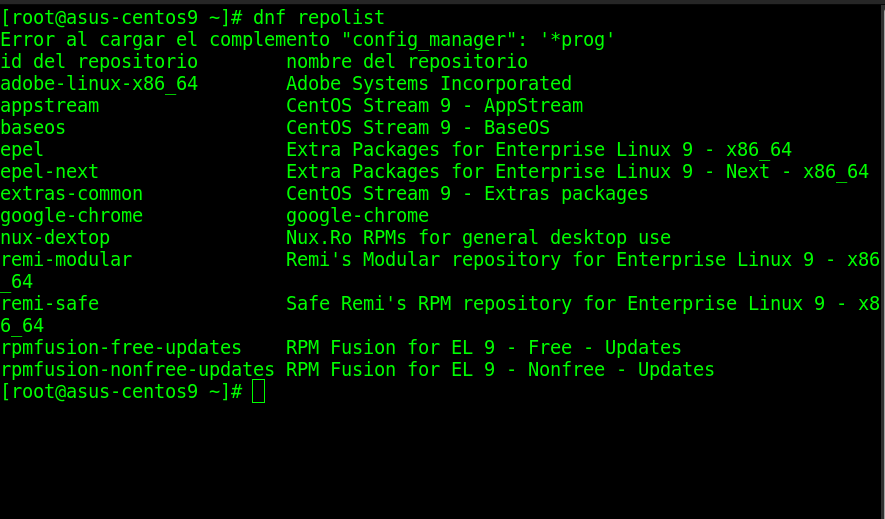Click the rpmfusion-free-updates repository id
This screenshot has width=885, height=519.
(x=121, y=348)
